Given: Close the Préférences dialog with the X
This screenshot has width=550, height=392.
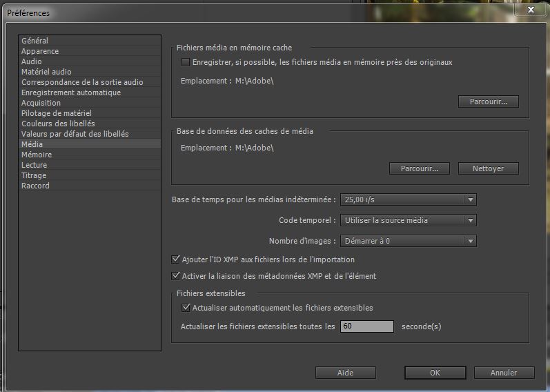Looking at the screenshot, I should pyautogui.click(x=531, y=10).
